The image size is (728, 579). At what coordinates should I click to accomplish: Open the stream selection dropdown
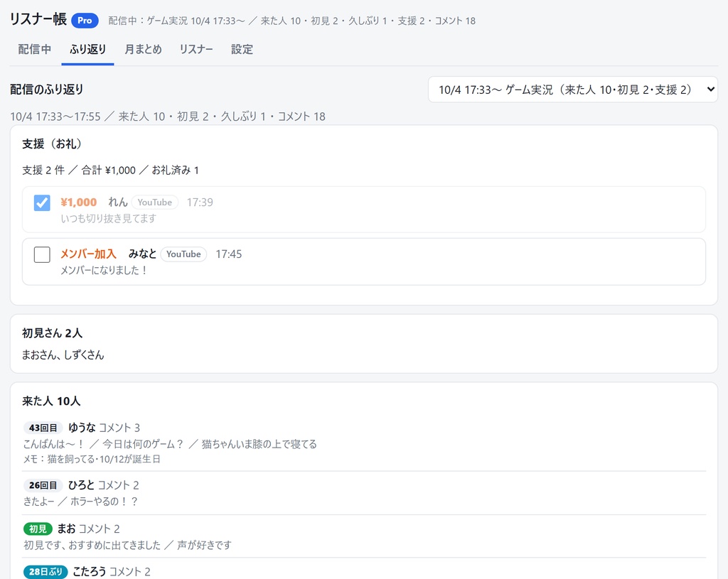pos(572,90)
